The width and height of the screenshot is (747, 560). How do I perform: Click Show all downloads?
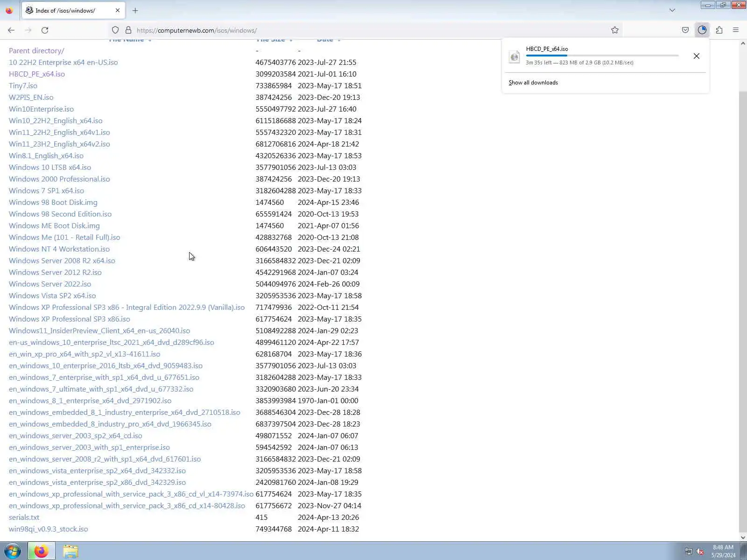[533, 83]
